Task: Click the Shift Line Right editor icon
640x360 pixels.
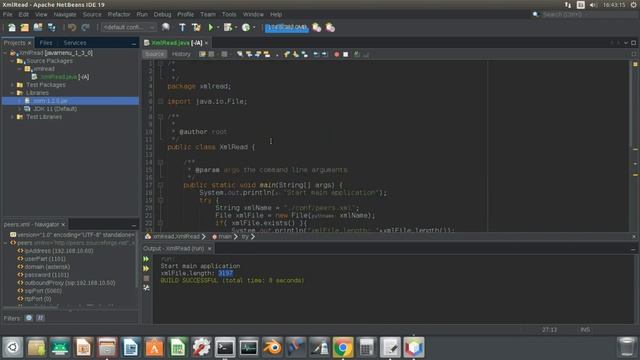Action: (324, 54)
